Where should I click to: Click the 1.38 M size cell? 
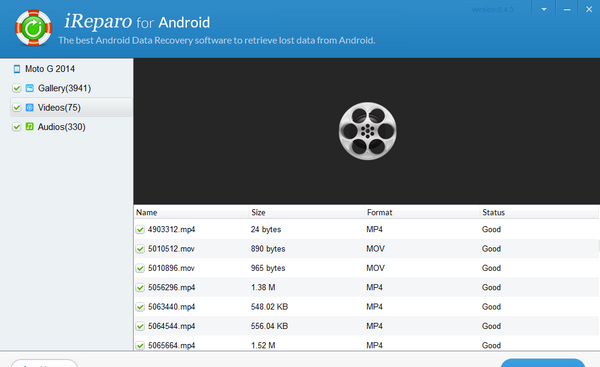click(263, 288)
